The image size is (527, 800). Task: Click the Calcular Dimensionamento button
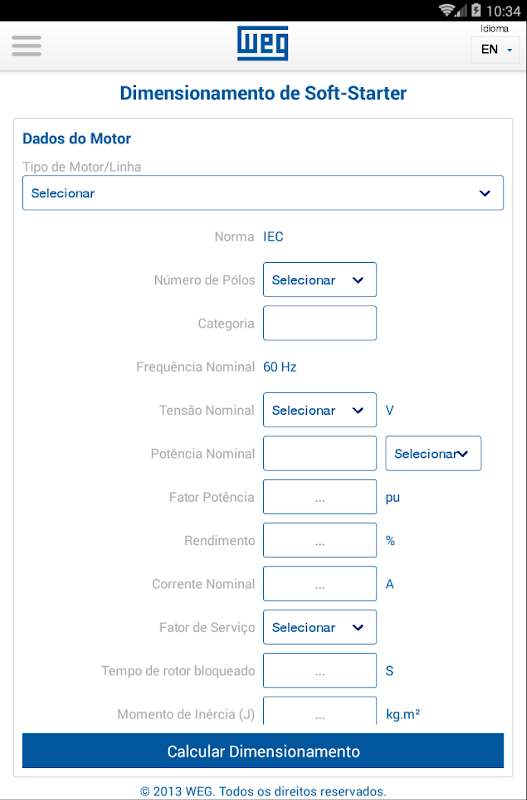pyautogui.click(x=263, y=751)
